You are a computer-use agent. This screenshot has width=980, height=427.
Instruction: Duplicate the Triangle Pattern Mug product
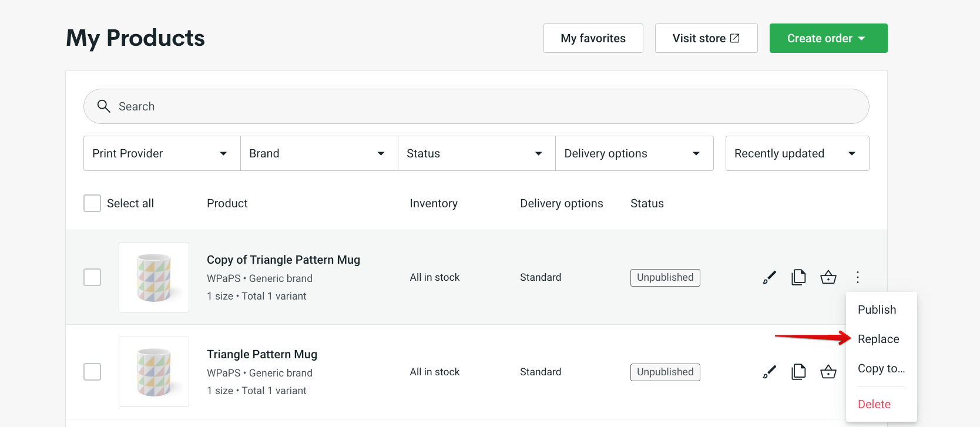pyautogui.click(x=798, y=372)
